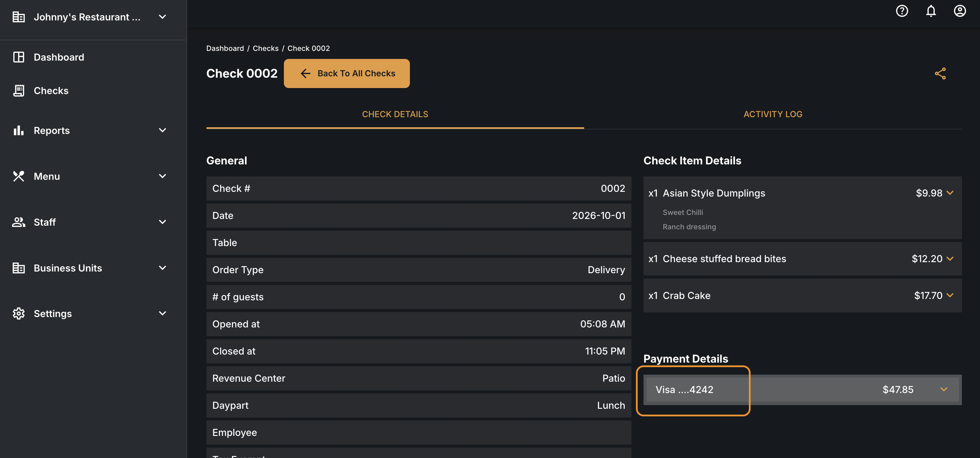
Task: Follow the Dashboard breadcrumb link
Action: click(225, 48)
